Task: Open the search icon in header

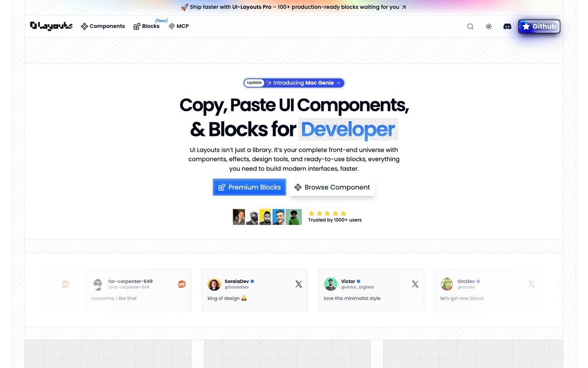Action: point(470,26)
